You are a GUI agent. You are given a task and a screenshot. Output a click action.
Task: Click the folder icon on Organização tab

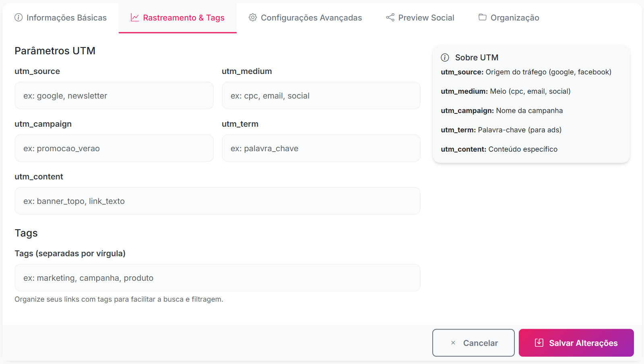point(482,17)
